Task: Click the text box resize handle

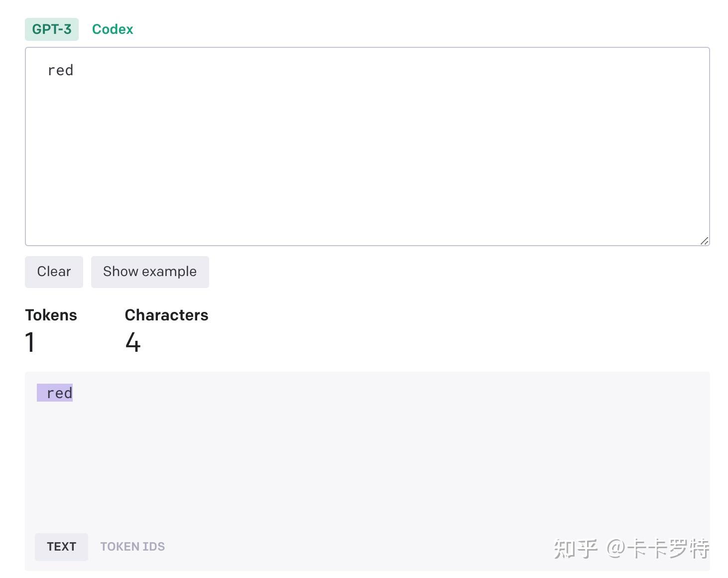Action: (x=705, y=241)
